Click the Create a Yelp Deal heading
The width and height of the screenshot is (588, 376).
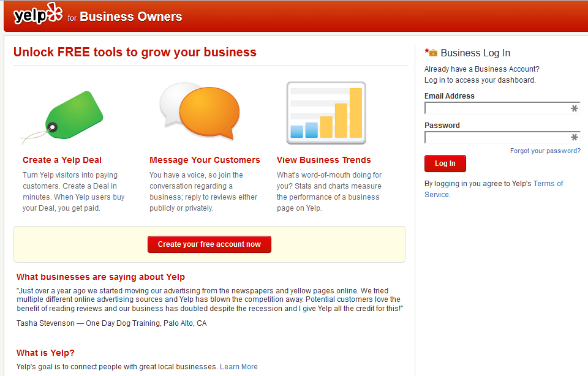(62, 160)
